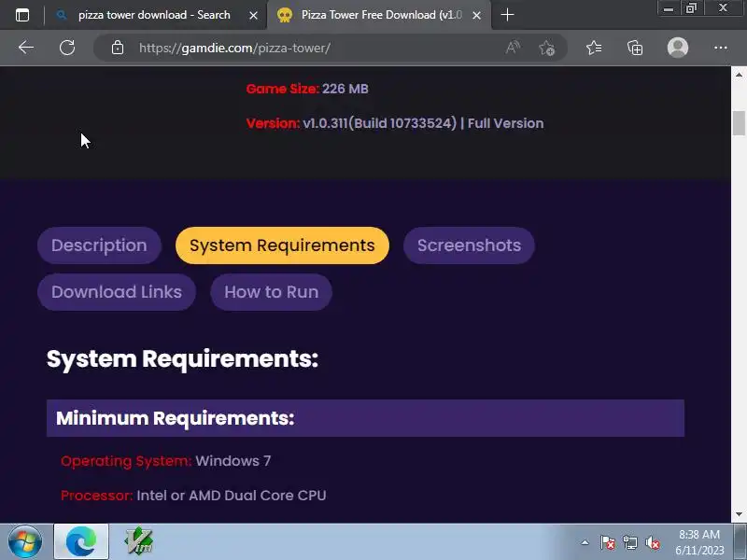Activate the Read Aloud icon
The height and width of the screenshot is (560, 747).
[x=513, y=48]
